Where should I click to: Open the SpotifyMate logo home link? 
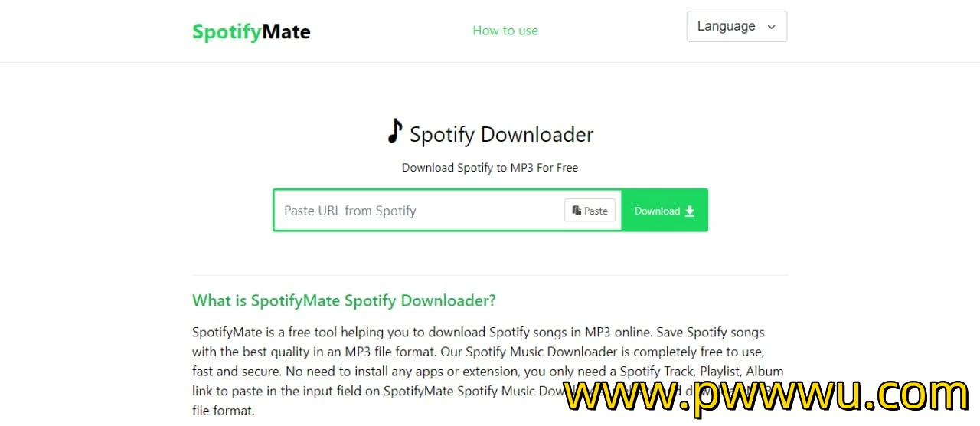click(x=251, y=31)
